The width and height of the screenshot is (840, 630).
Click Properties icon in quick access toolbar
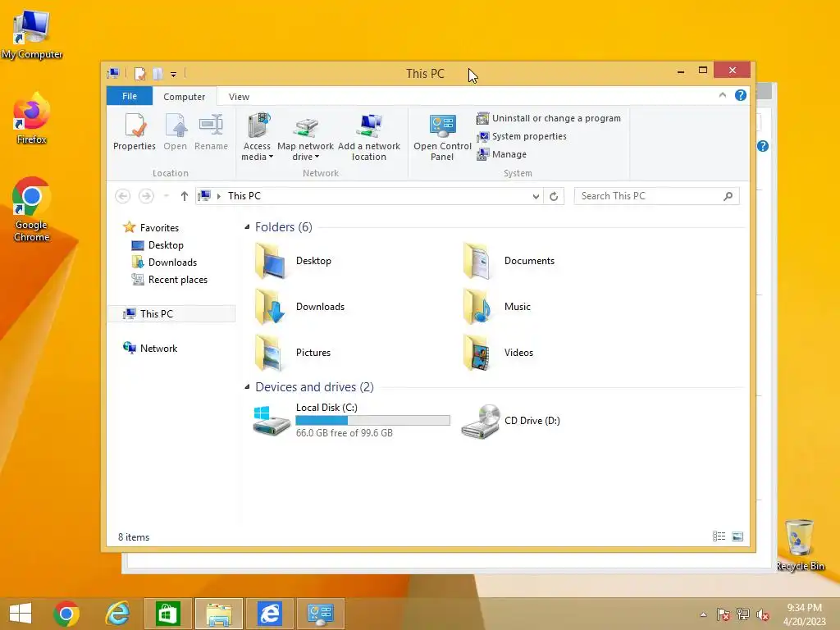tap(139, 73)
